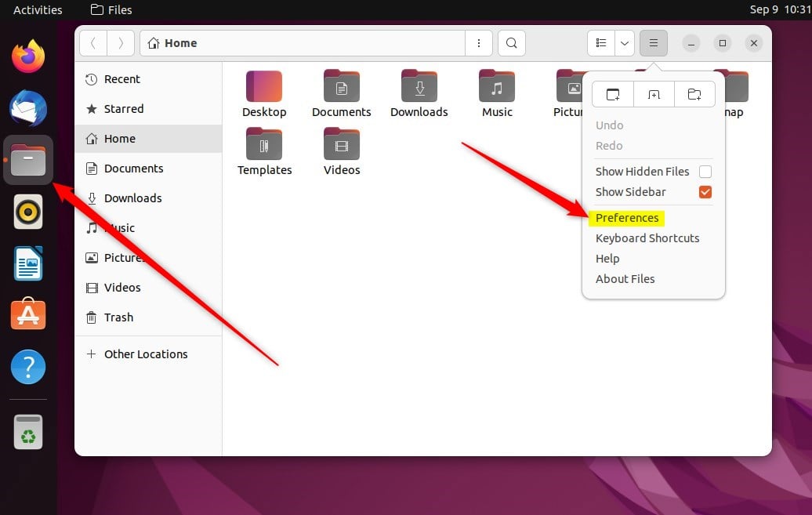Create a new folder via the menu icon
Screen dimensions: 812x515
(695, 94)
